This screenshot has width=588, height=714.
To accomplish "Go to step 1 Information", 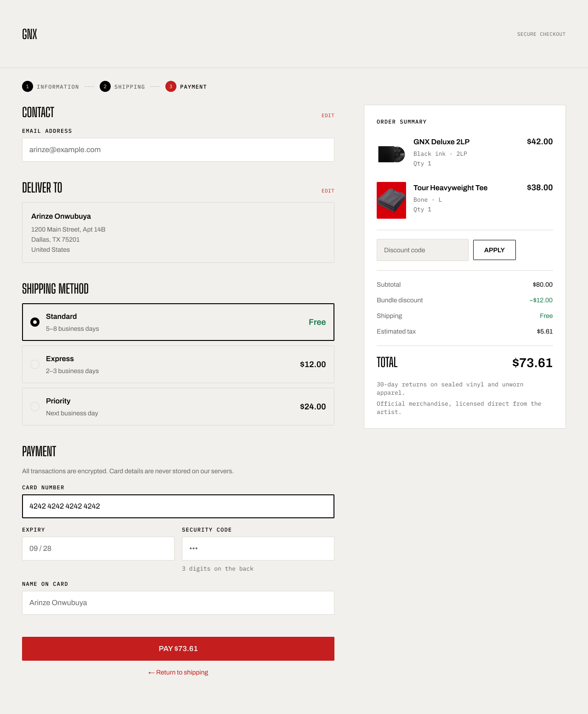I will pos(51,86).
